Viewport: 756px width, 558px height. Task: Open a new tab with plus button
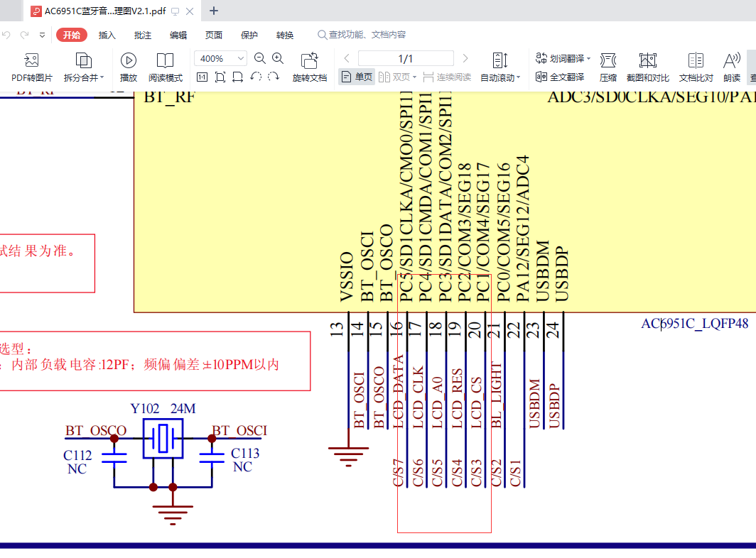point(214,11)
